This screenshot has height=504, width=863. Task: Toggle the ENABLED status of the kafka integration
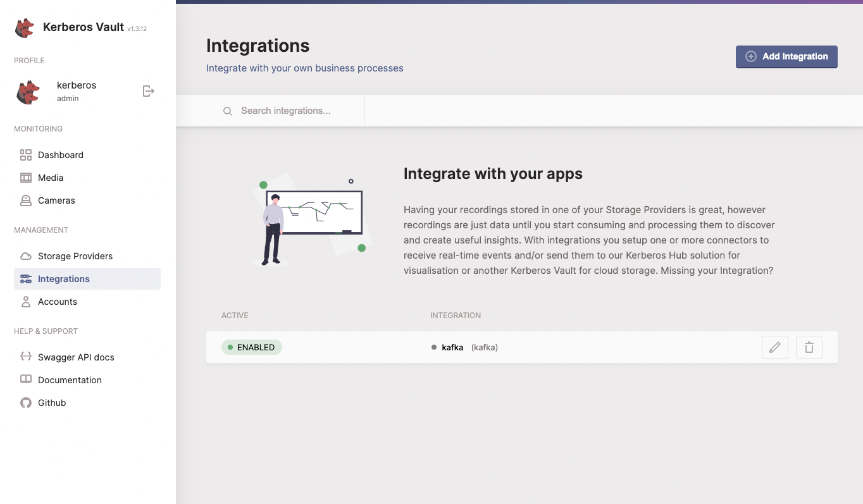tap(251, 347)
